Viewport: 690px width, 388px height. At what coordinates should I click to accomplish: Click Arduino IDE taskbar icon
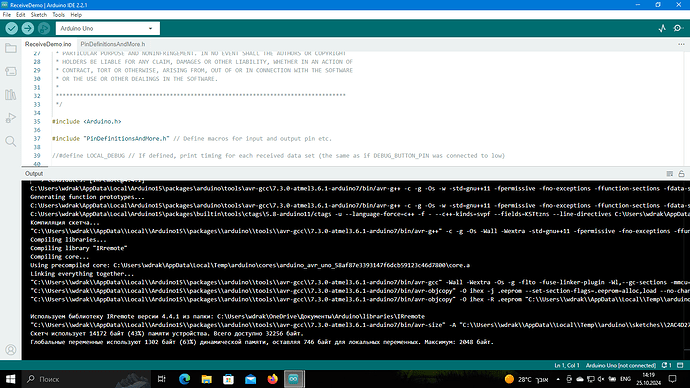(294, 379)
